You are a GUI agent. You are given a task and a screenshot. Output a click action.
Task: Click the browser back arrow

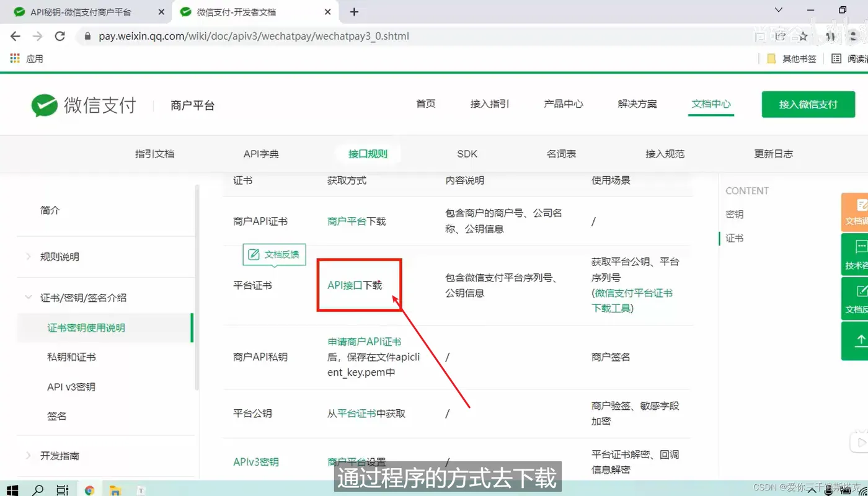tap(15, 36)
